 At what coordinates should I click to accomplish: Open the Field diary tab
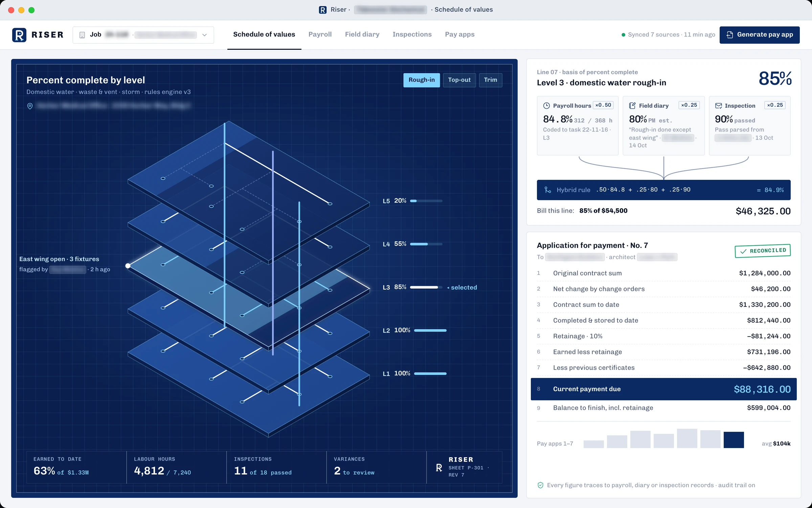tap(362, 35)
